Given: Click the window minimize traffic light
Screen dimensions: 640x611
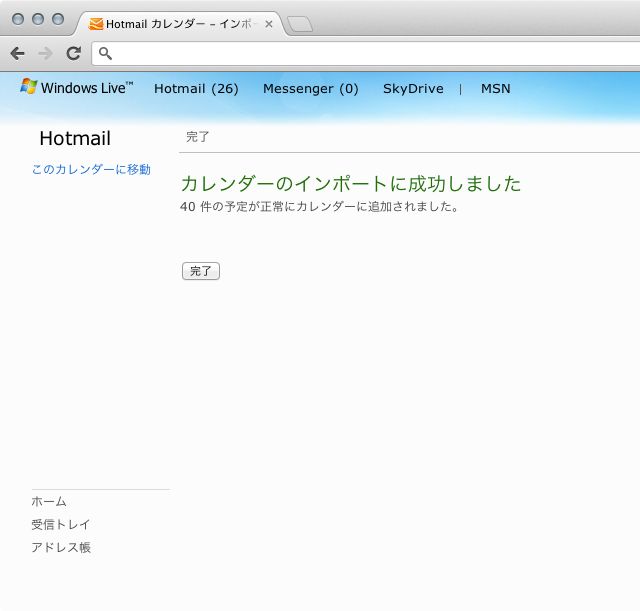Looking at the screenshot, I should pos(38,19).
